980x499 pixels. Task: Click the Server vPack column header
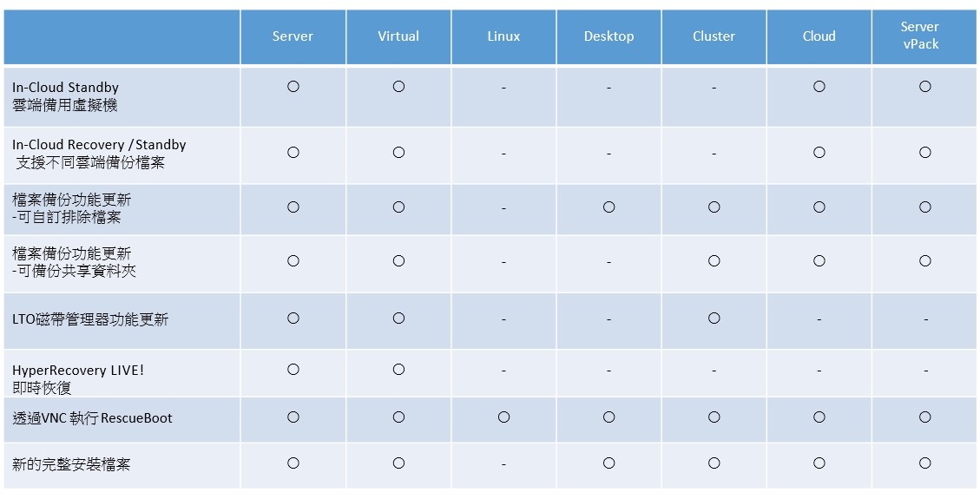point(919,36)
